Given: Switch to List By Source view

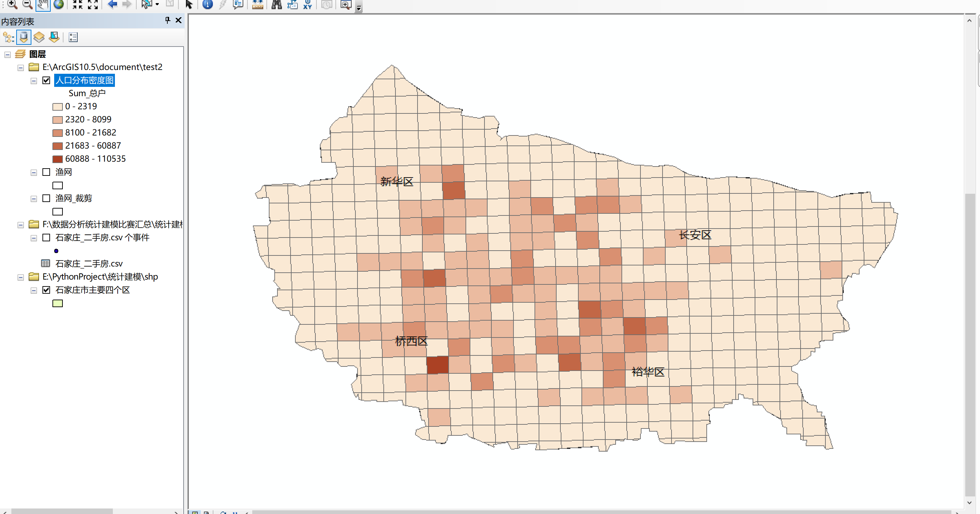Looking at the screenshot, I should [x=23, y=37].
